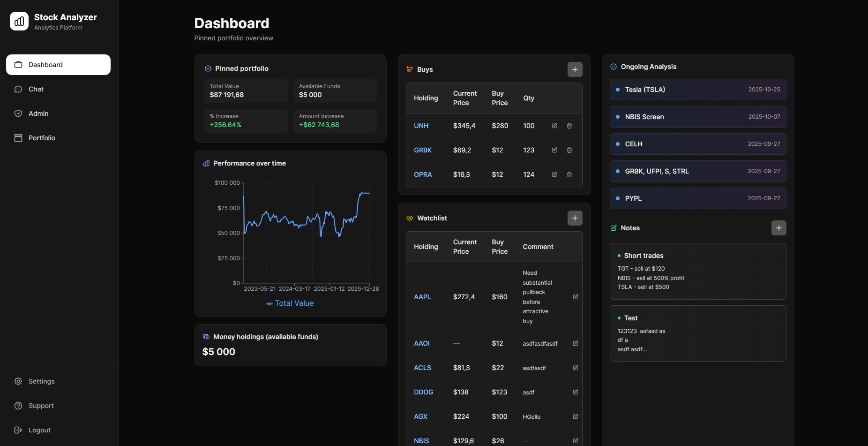Click the trash icon next to GRBK
This screenshot has height=446, width=868.
[x=569, y=150]
